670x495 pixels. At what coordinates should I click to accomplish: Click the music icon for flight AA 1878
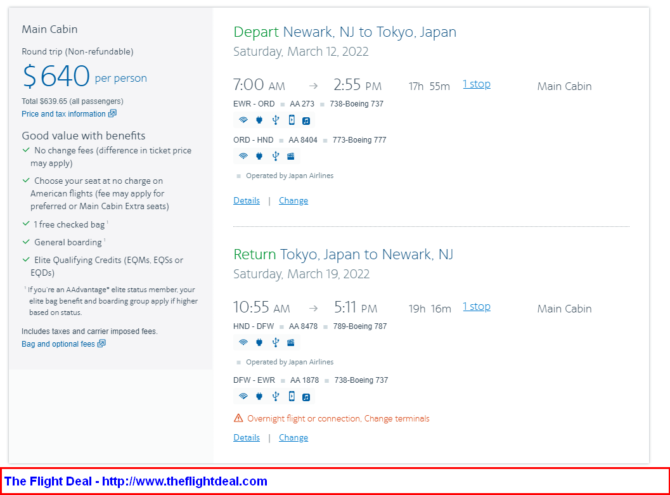point(306,396)
